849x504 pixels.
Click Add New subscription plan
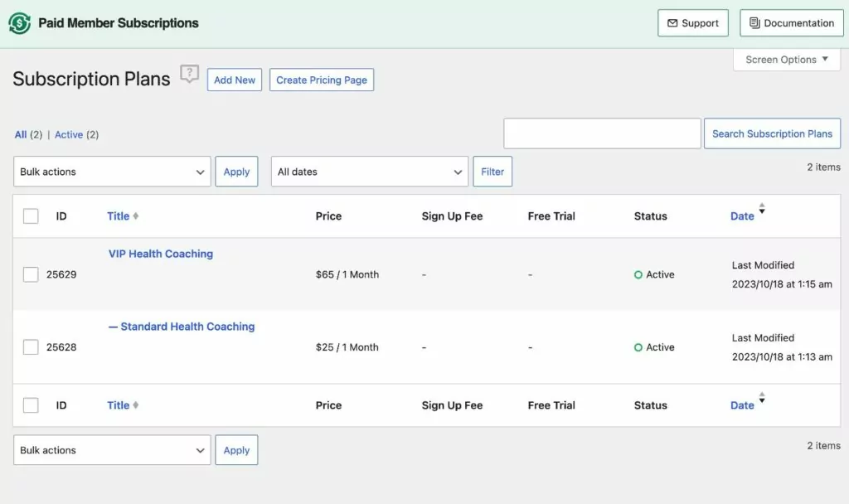(x=235, y=80)
